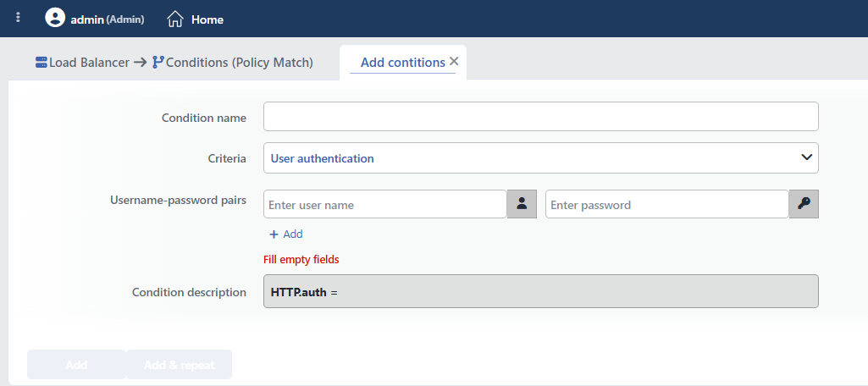Click the admin username label
The image size is (868, 386).
[x=87, y=19]
